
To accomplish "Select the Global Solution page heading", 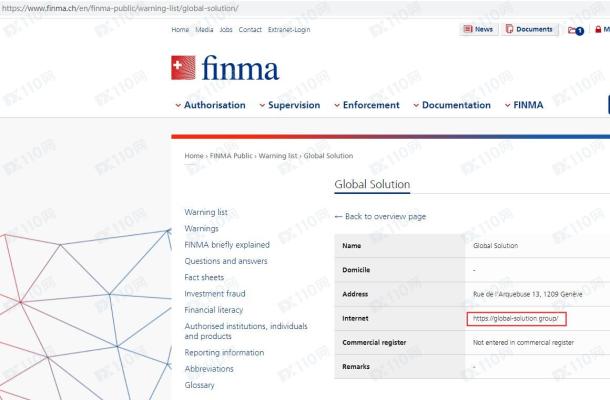I will tap(372, 184).
